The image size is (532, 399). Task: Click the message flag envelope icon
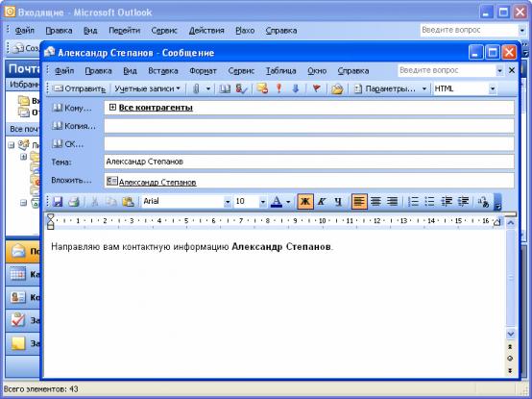pyautogui.click(x=262, y=89)
